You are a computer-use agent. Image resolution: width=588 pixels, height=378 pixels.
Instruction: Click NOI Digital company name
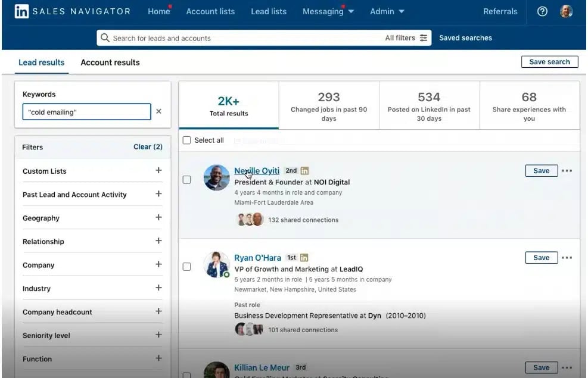(331, 182)
